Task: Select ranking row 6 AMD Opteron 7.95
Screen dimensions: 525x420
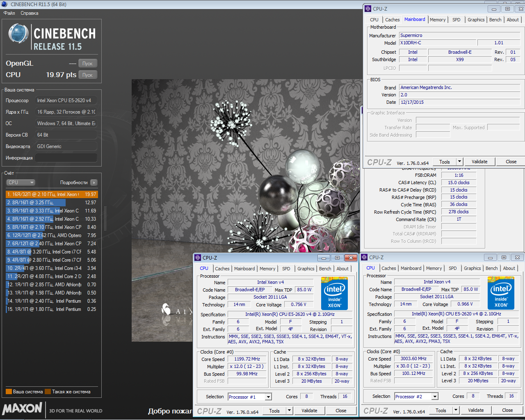Action: pos(52,235)
